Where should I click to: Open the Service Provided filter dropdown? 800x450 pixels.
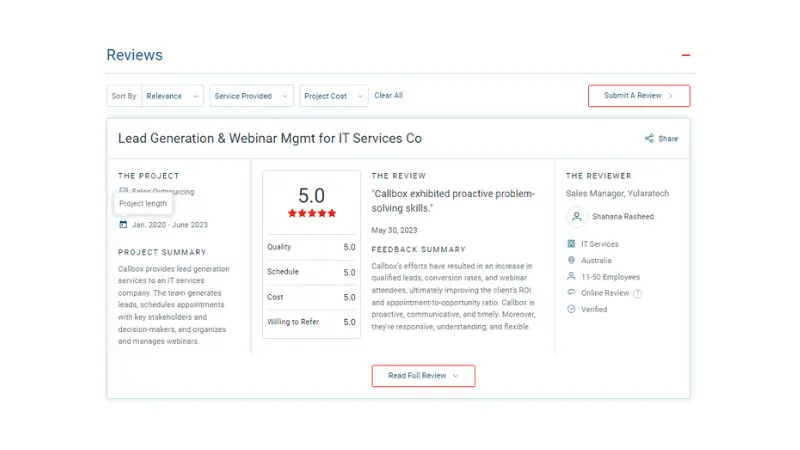(251, 96)
